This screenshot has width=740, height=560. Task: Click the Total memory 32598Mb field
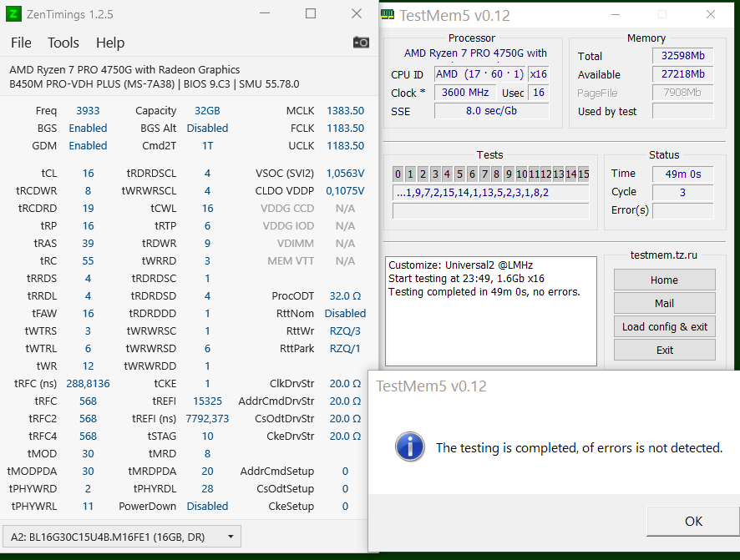click(x=682, y=56)
